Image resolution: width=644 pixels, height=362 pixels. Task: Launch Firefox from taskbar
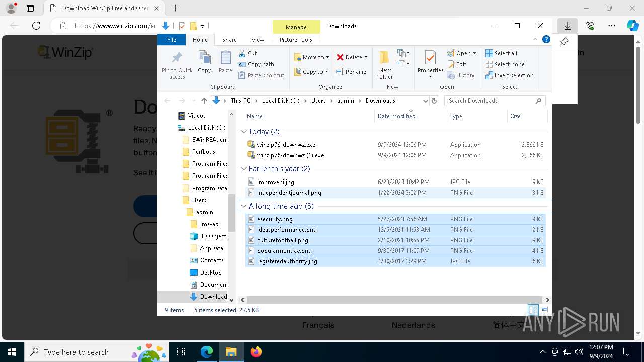coord(256,352)
